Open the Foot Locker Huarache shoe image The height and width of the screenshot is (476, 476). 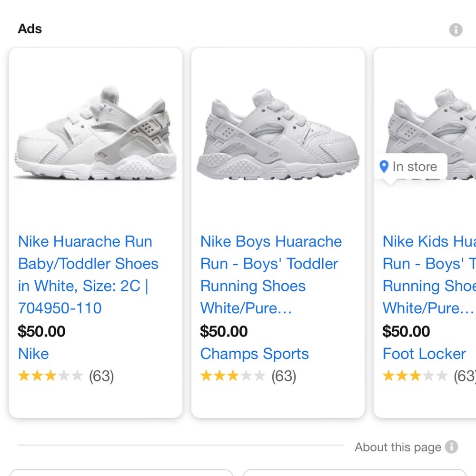pos(430,135)
